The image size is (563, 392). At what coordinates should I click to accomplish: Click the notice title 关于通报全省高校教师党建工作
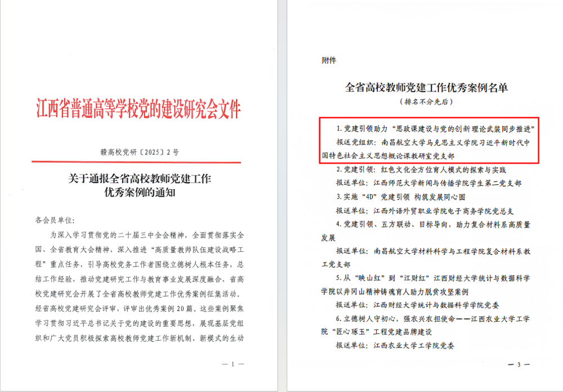(138, 179)
